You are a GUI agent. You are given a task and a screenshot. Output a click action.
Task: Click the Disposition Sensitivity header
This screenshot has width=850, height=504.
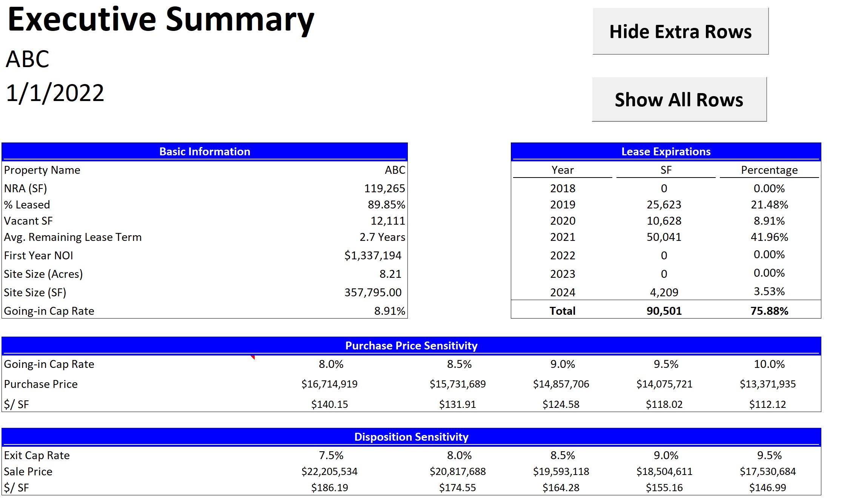tap(411, 437)
